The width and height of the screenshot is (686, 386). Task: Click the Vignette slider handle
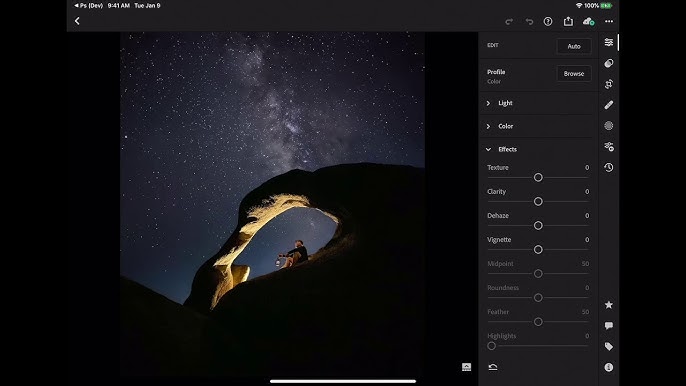[x=538, y=249]
